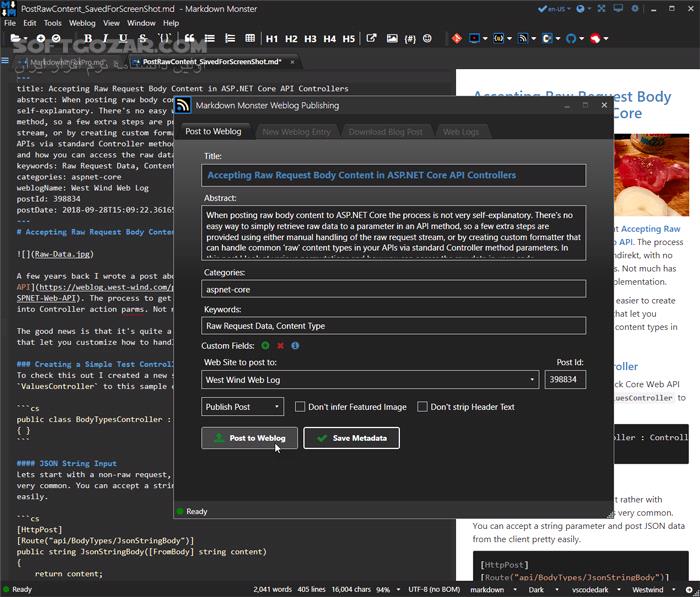700x597 pixels.
Task: Enable Don't infer Featured Image checkbox
Action: coord(300,407)
